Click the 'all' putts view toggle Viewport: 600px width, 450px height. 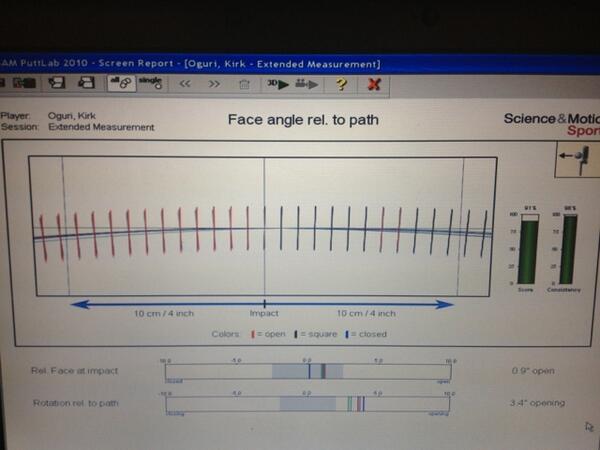[121, 83]
